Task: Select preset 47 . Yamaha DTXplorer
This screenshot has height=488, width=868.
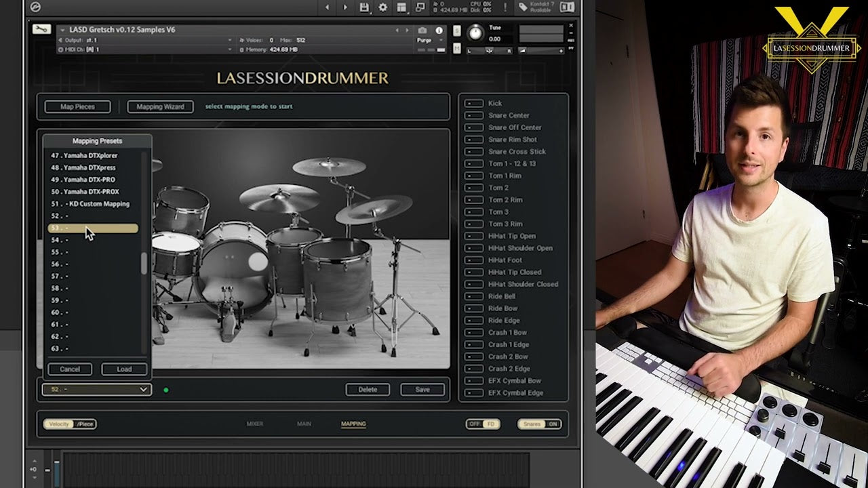Action: (x=94, y=155)
